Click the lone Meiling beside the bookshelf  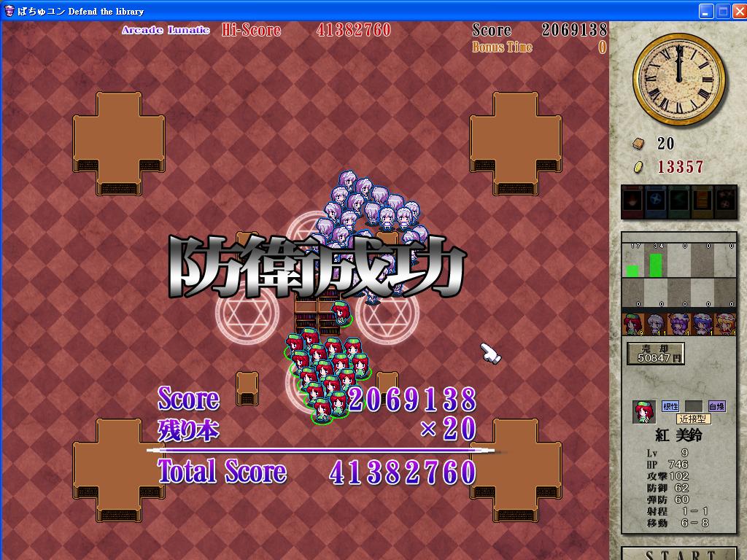click(341, 314)
